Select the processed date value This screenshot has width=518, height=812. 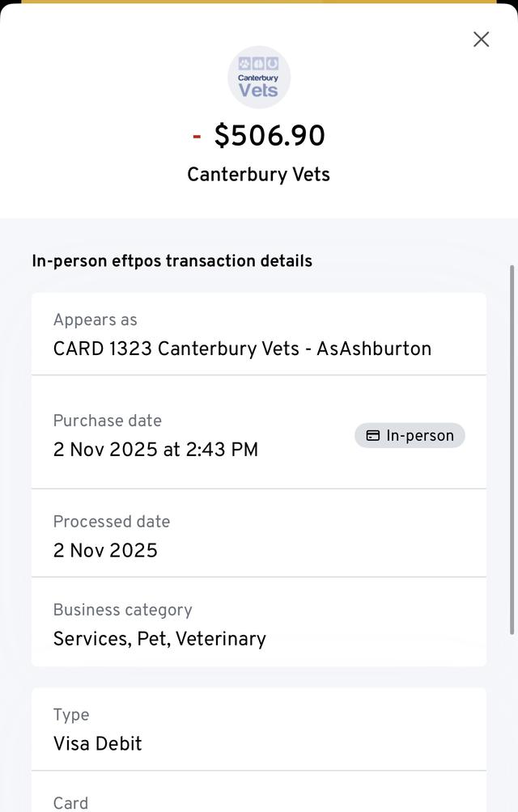click(105, 551)
